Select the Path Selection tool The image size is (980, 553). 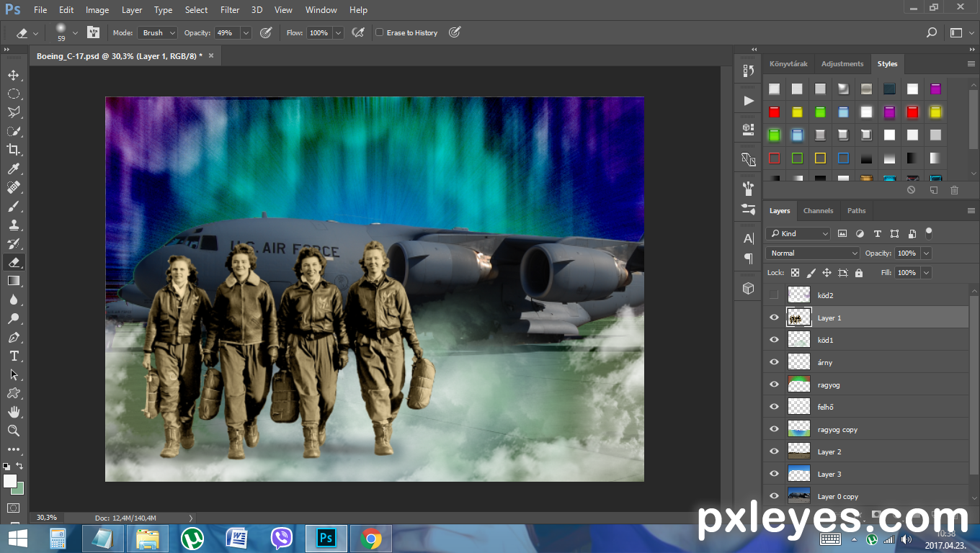click(14, 374)
